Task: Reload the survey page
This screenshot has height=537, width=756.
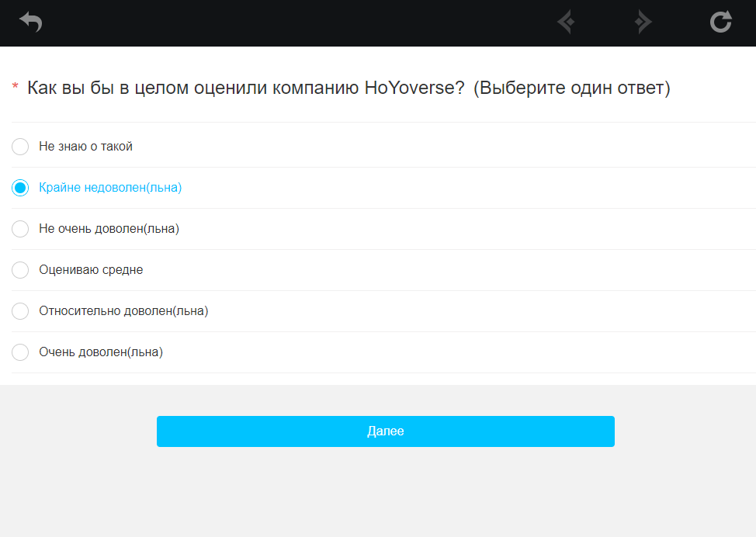Action: (721, 23)
